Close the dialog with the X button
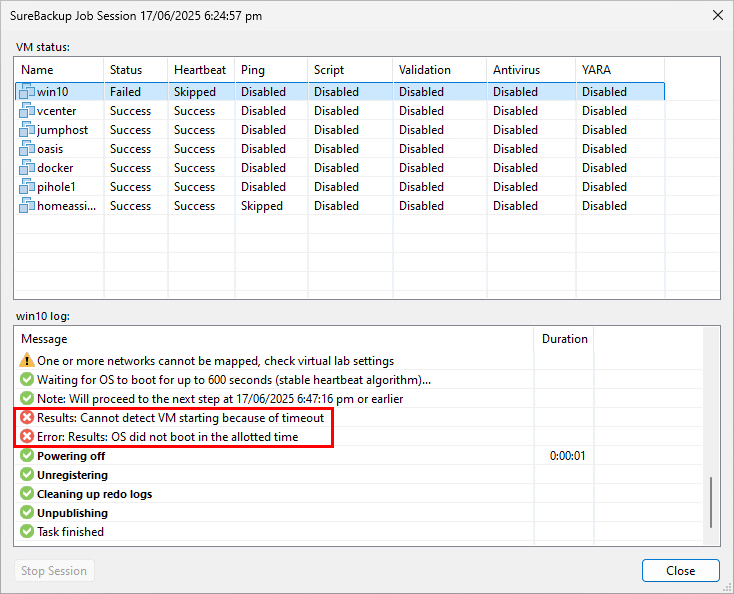Viewport: 734px width, 594px height. coord(716,15)
